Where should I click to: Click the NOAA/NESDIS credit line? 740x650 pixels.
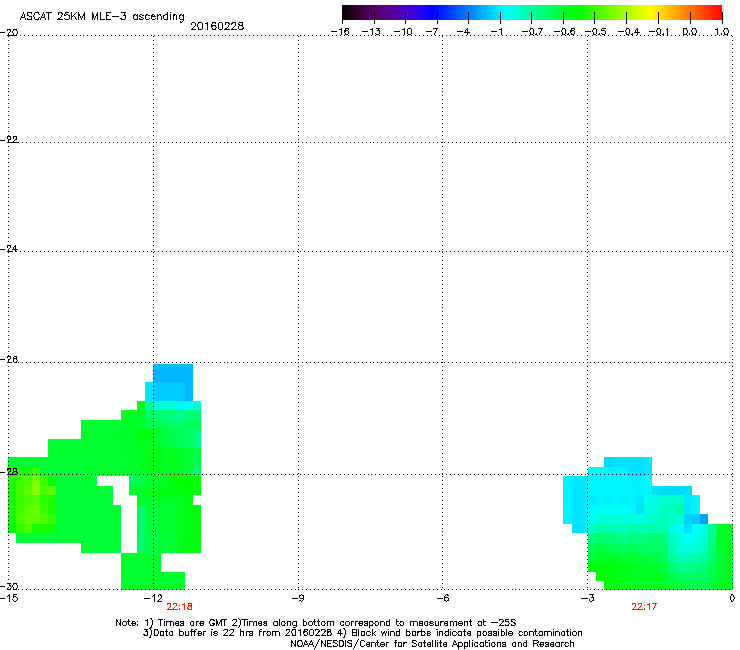click(x=432, y=644)
